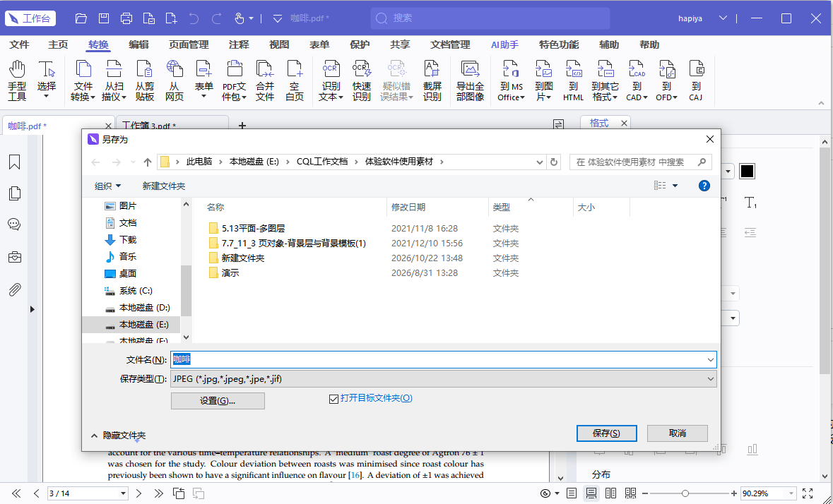Refresh the folder listing
The height and width of the screenshot is (504, 833).
[553, 162]
